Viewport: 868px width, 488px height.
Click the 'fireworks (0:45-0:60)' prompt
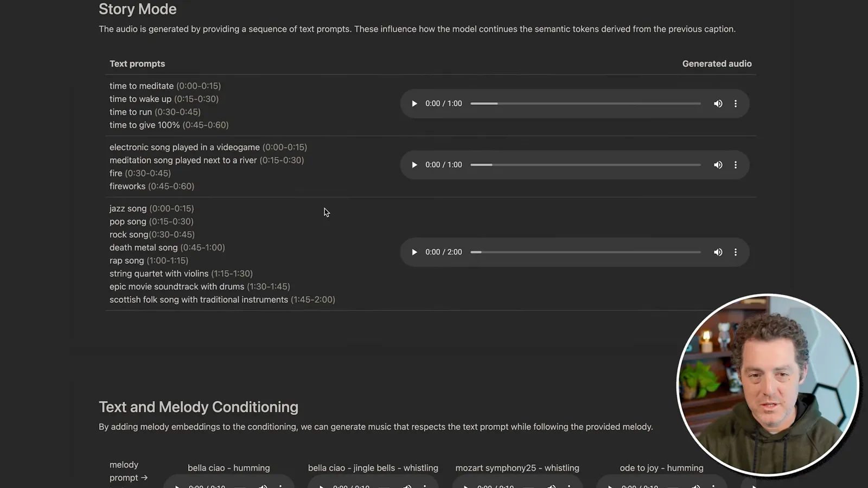pyautogui.click(x=152, y=186)
